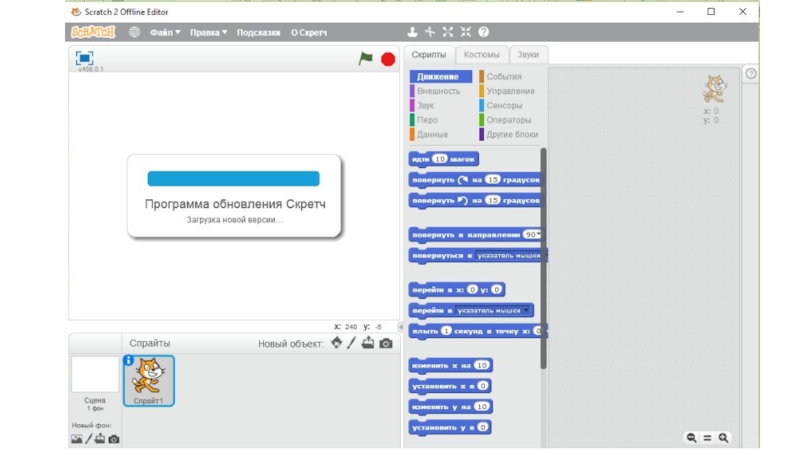Select the Спрайт1 sprite thumbnail
800x450 pixels.
click(148, 381)
